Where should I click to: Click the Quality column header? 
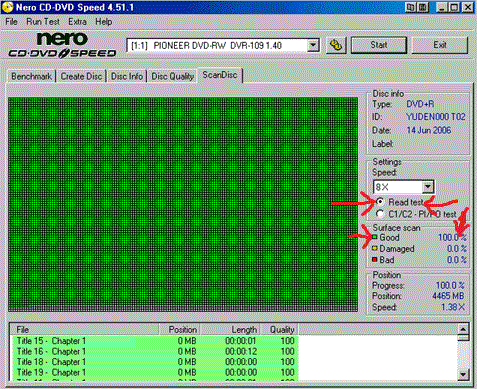pyautogui.click(x=279, y=329)
